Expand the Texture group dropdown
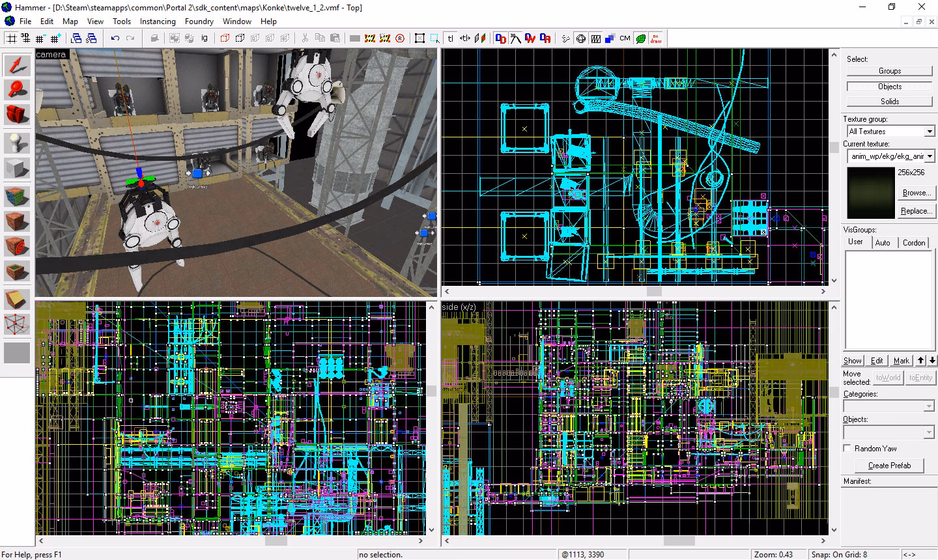The width and height of the screenshot is (938, 560). pos(930,132)
